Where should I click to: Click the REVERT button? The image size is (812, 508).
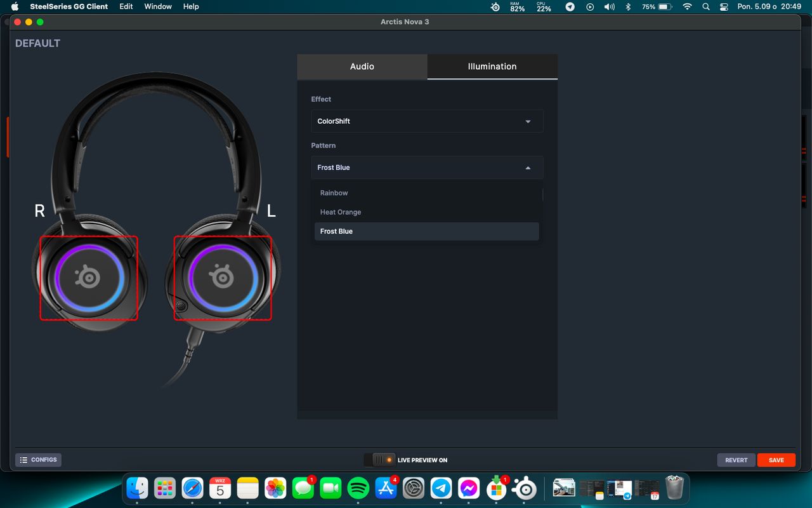pyautogui.click(x=737, y=460)
